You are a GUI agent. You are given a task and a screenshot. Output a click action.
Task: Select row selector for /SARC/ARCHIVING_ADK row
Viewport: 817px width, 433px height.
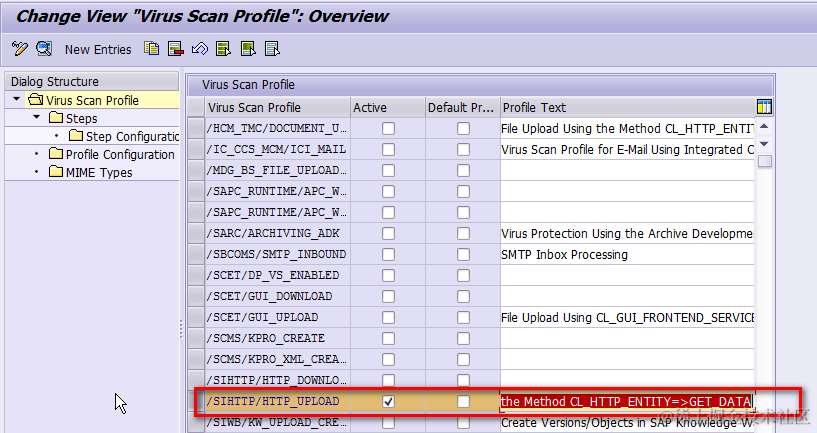point(196,233)
